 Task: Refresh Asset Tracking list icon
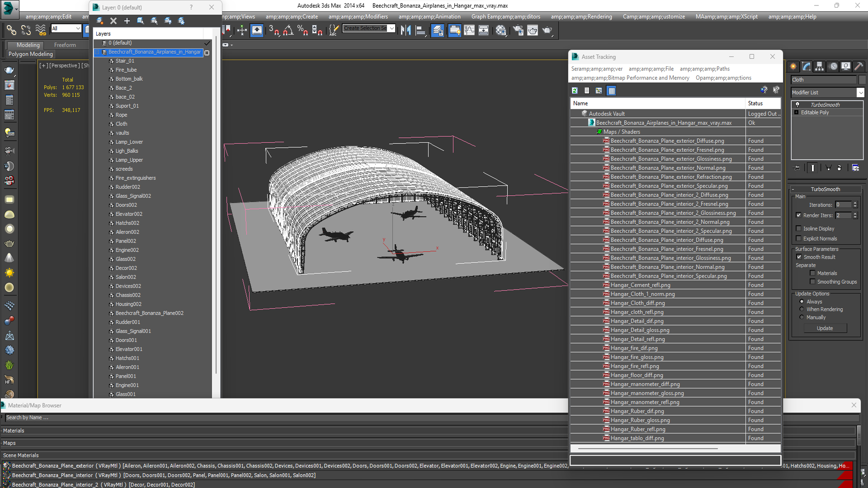575,90
